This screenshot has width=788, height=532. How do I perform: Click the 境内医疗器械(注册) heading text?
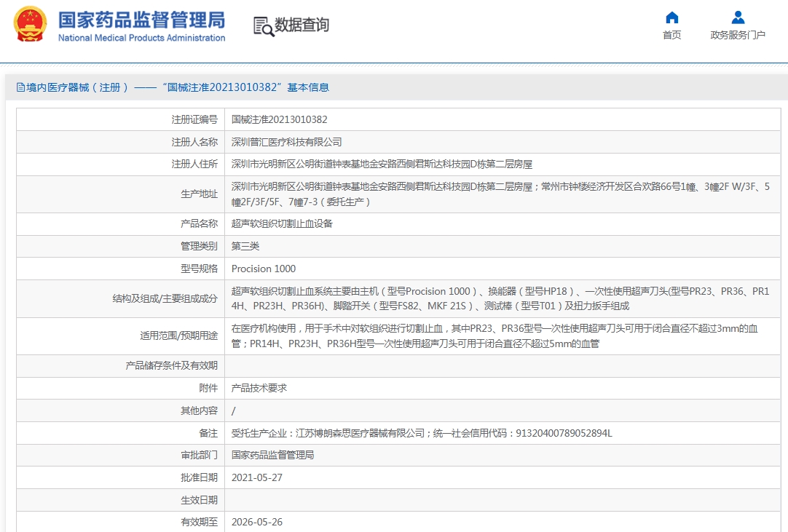point(77,87)
